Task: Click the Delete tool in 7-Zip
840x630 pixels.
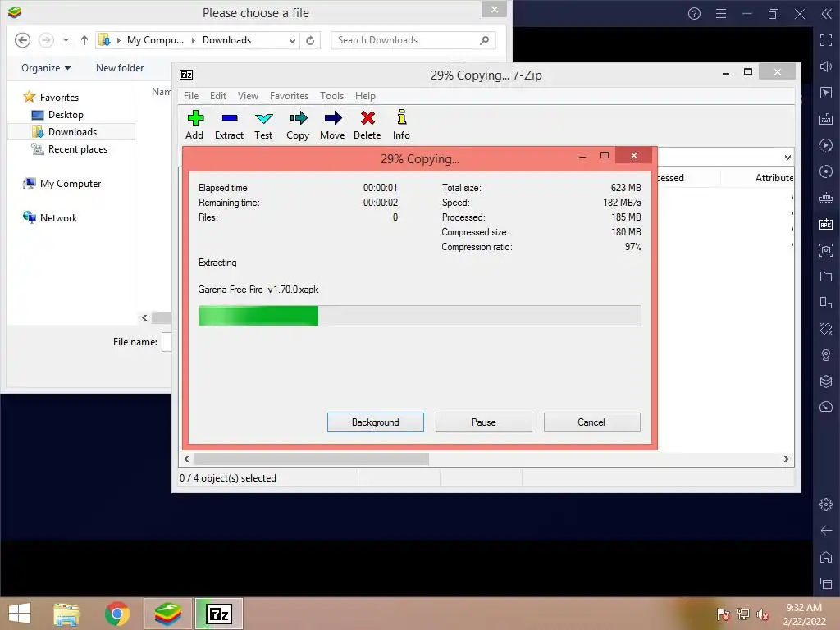Action: click(367, 125)
